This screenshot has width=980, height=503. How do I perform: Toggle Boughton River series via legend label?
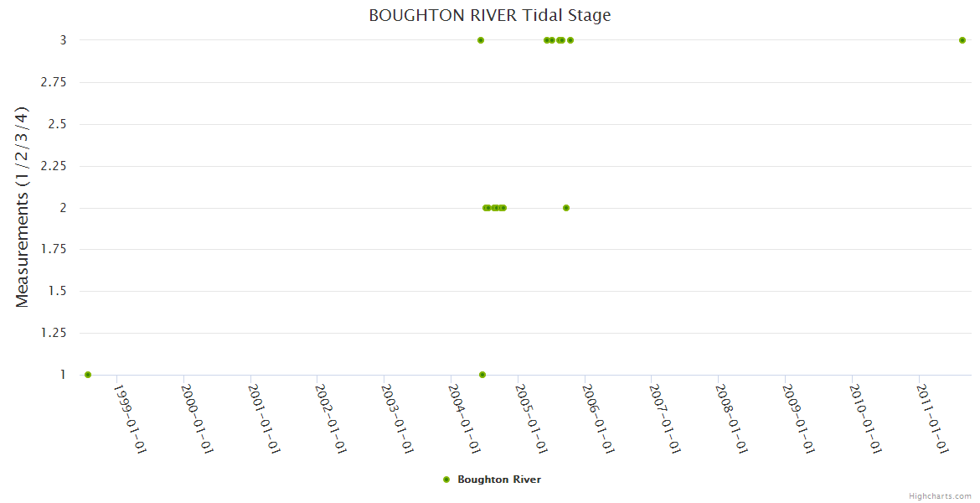[499, 480]
